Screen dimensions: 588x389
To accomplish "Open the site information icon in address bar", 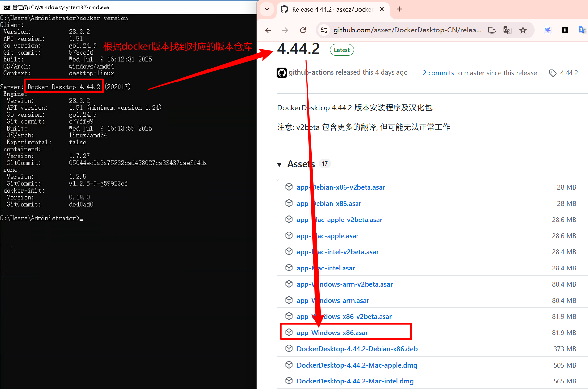I will [324, 30].
